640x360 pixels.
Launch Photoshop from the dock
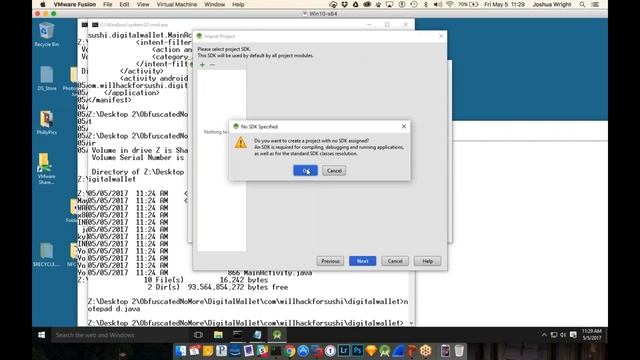[358, 351]
